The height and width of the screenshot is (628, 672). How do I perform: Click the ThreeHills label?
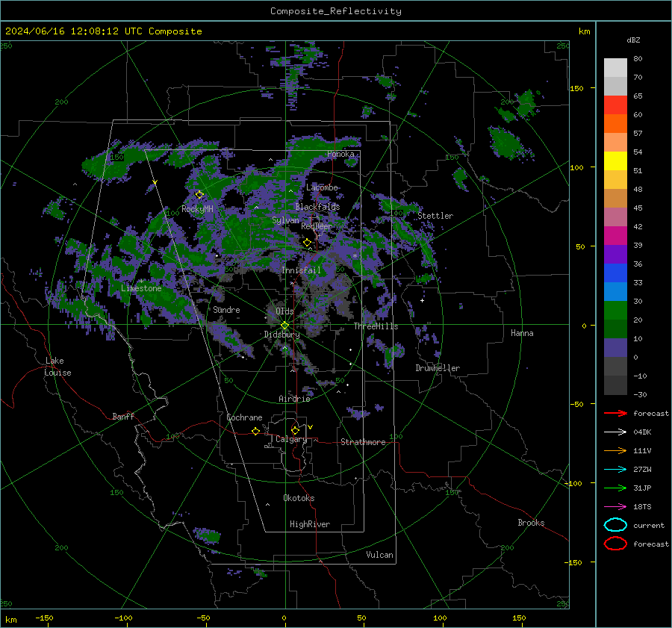376,326
